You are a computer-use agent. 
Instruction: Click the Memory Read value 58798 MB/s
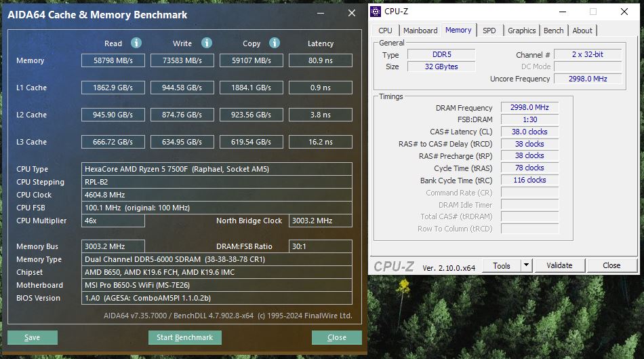point(113,60)
